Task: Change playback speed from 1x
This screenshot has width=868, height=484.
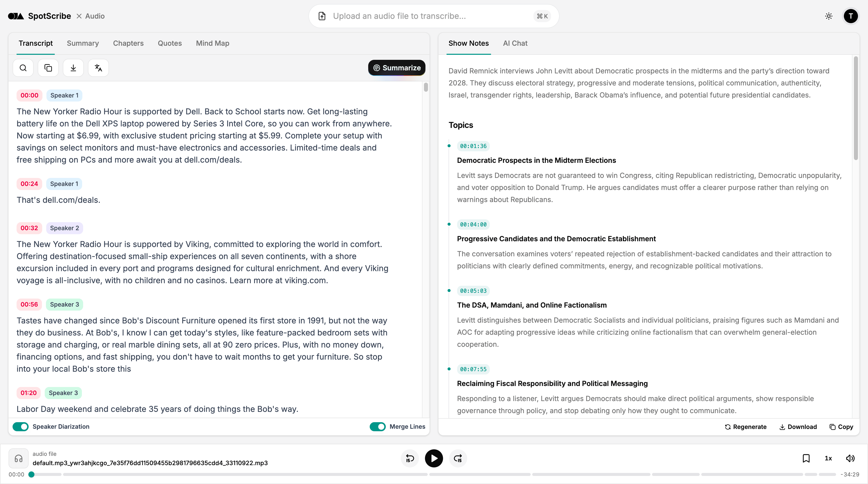Action: pos(828,458)
